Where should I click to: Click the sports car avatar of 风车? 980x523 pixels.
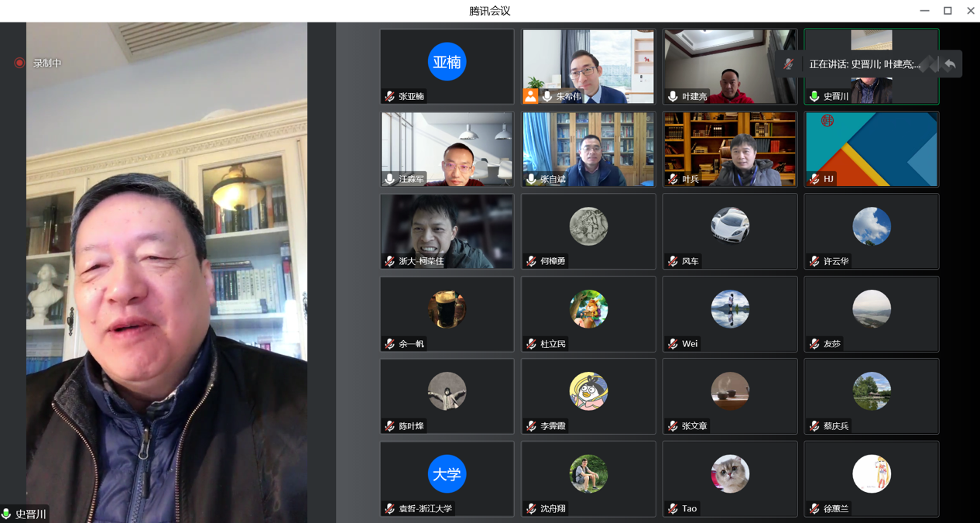coord(730,225)
